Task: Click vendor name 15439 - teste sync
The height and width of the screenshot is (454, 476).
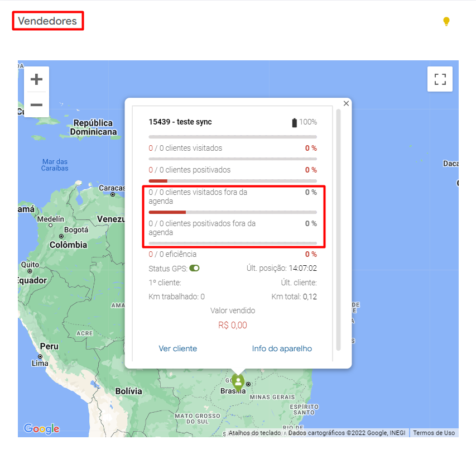Action: coord(180,122)
